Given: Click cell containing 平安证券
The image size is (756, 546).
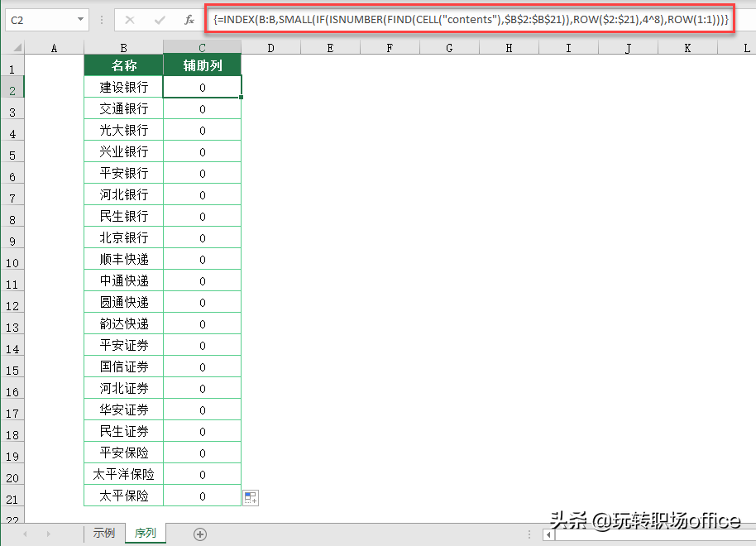Looking at the screenshot, I should pos(124,345).
